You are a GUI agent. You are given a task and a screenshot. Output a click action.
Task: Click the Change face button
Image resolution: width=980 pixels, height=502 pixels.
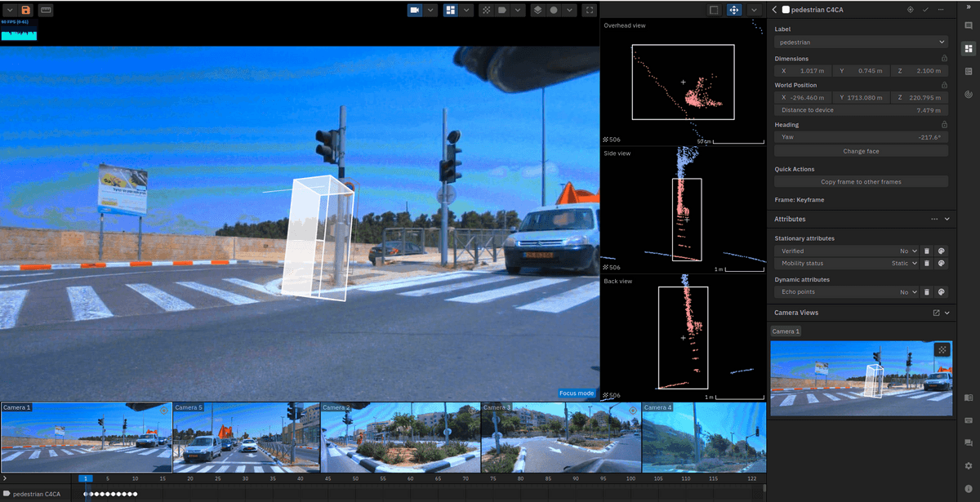point(861,151)
